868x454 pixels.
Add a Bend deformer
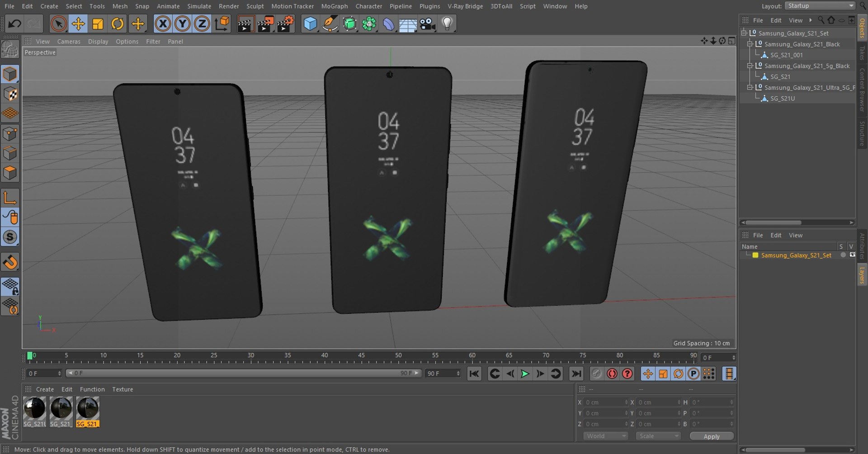click(389, 24)
